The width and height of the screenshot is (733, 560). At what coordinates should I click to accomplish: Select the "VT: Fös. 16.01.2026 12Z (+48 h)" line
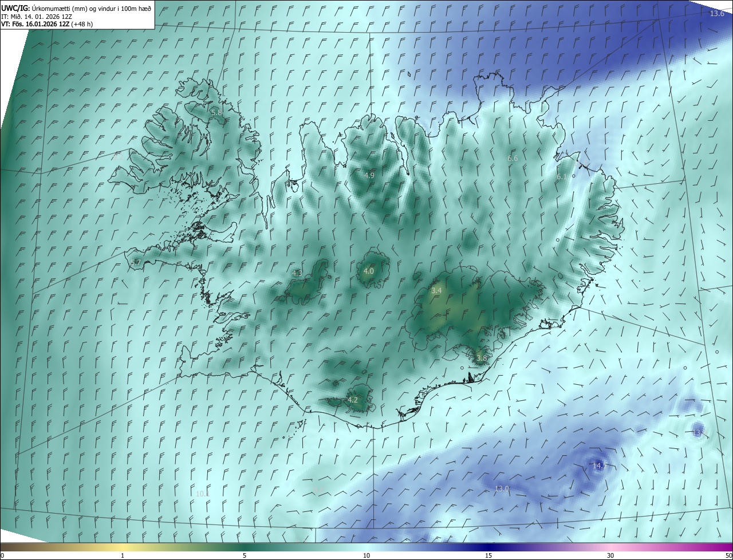(x=47, y=24)
